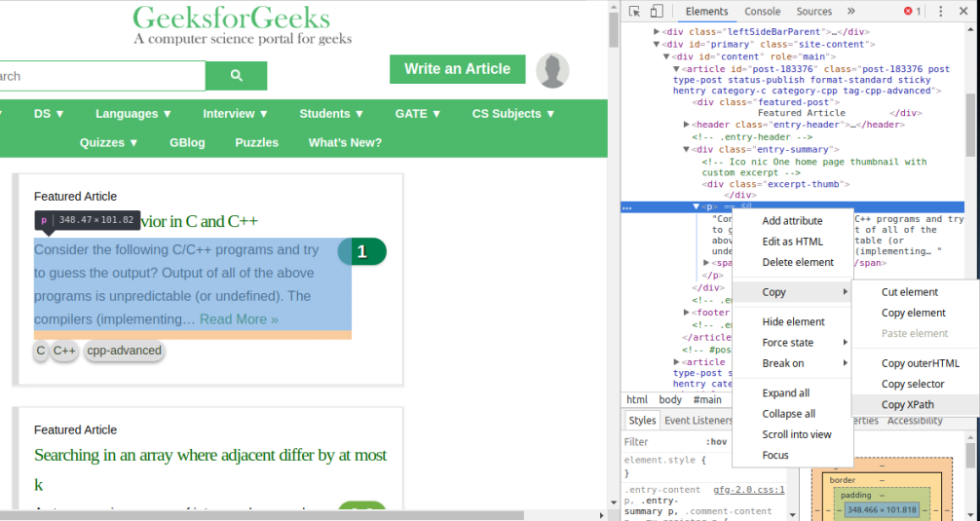Click the box model content area

point(882,509)
